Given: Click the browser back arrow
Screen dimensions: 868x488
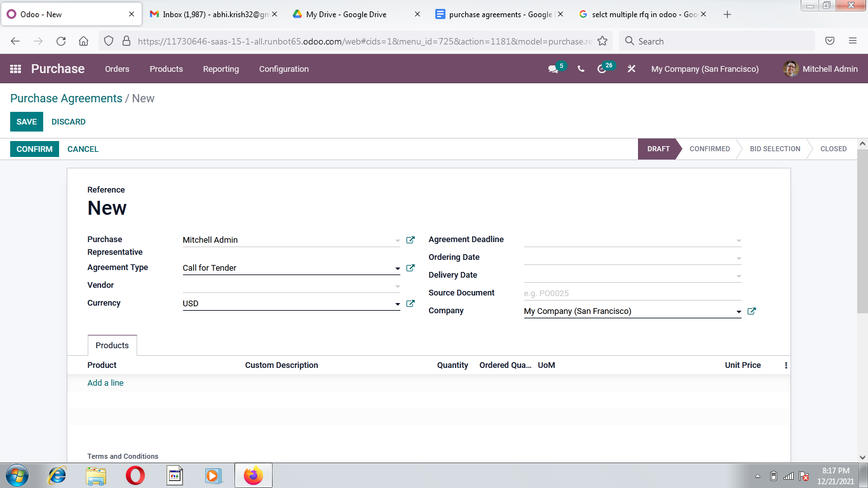Looking at the screenshot, I should pos(15,41).
